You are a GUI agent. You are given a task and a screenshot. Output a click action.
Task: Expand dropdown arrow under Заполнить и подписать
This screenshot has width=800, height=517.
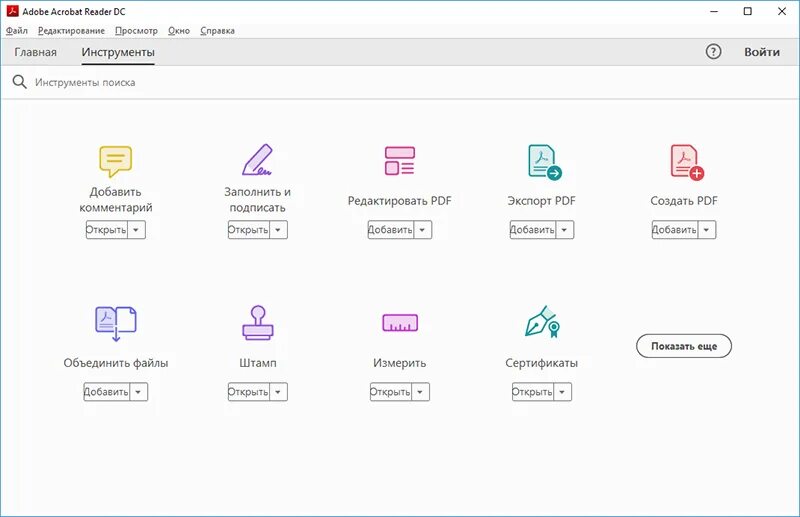point(278,230)
